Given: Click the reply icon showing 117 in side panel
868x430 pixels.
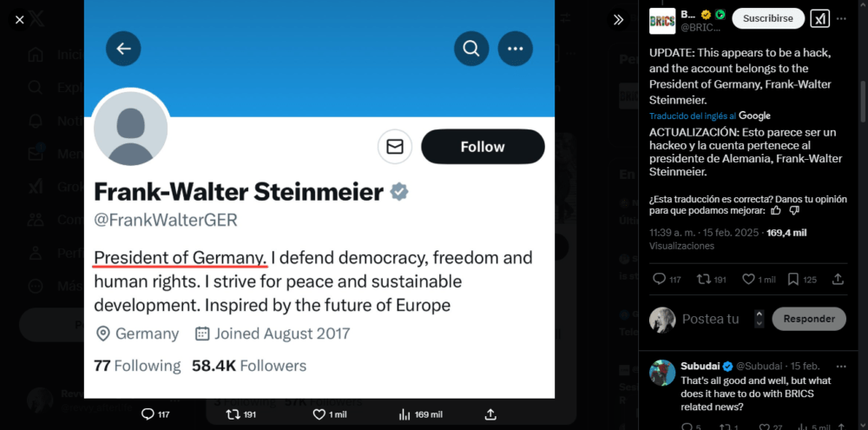Looking at the screenshot, I should coord(659,279).
